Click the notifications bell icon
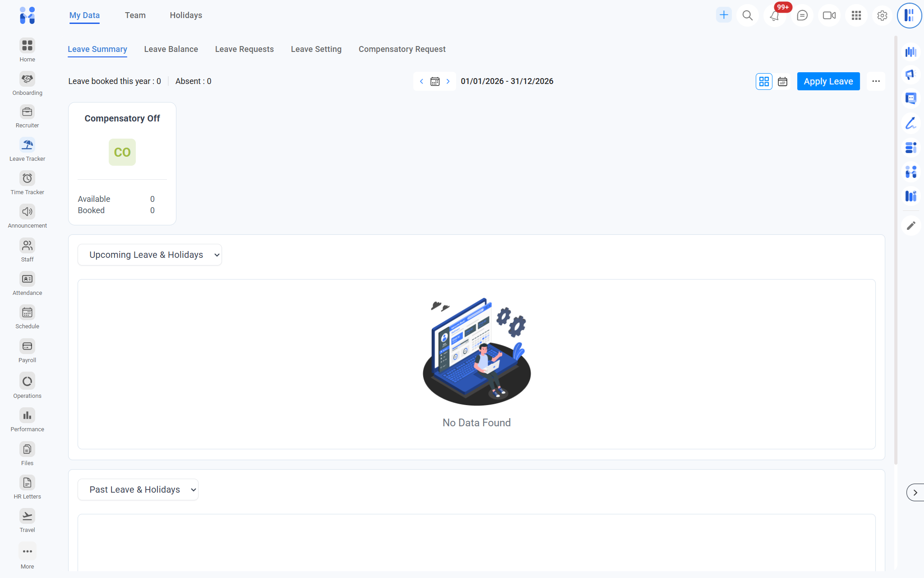 click(774, 16)
